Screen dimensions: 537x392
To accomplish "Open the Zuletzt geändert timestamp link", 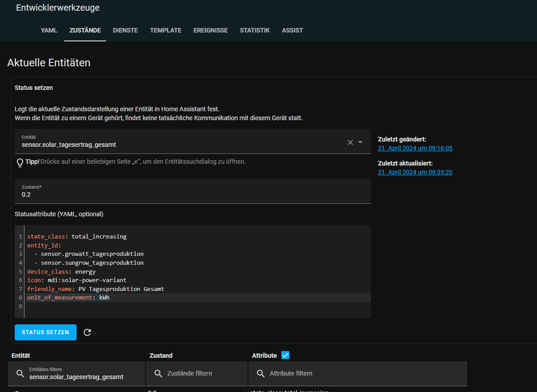I will point(415,148).
